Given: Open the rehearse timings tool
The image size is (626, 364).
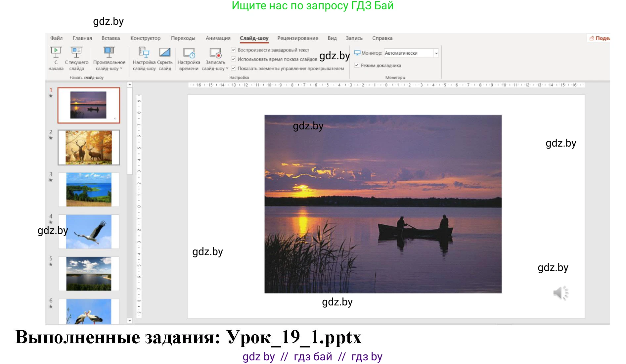Looking at the screenshot, I should coord(189,53).
